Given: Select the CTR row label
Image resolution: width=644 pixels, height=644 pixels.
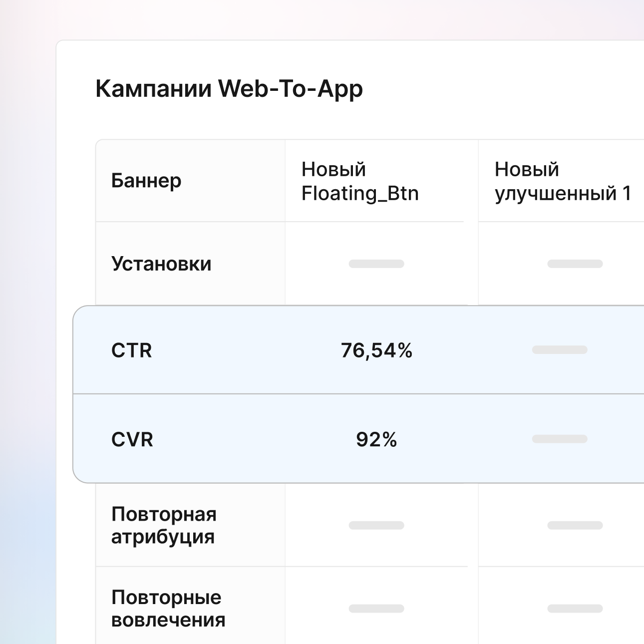Looking at the screenshot, I should [x=131, y=350].
